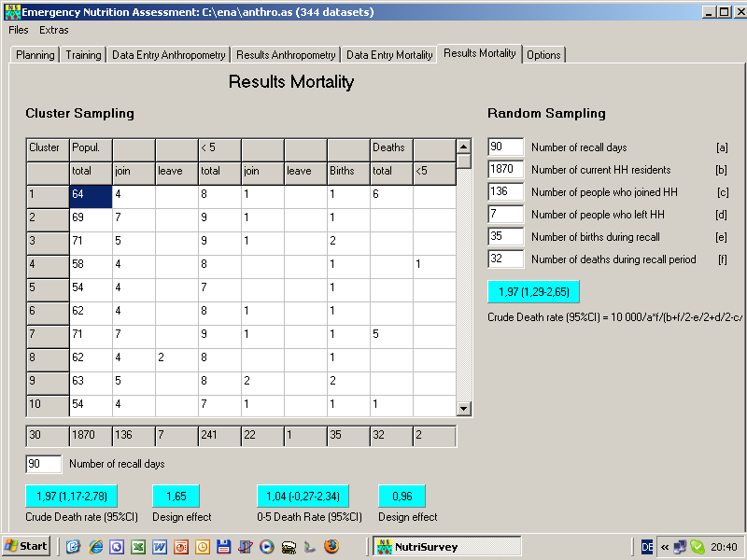Click the Number of current HH residents field

pos(506,170)
